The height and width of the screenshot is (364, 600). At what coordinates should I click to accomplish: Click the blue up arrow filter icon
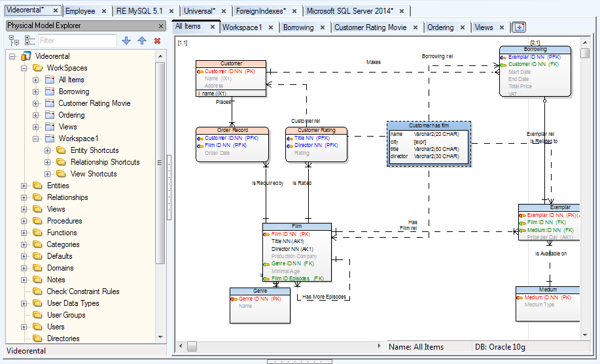click(x=142, y=41)
